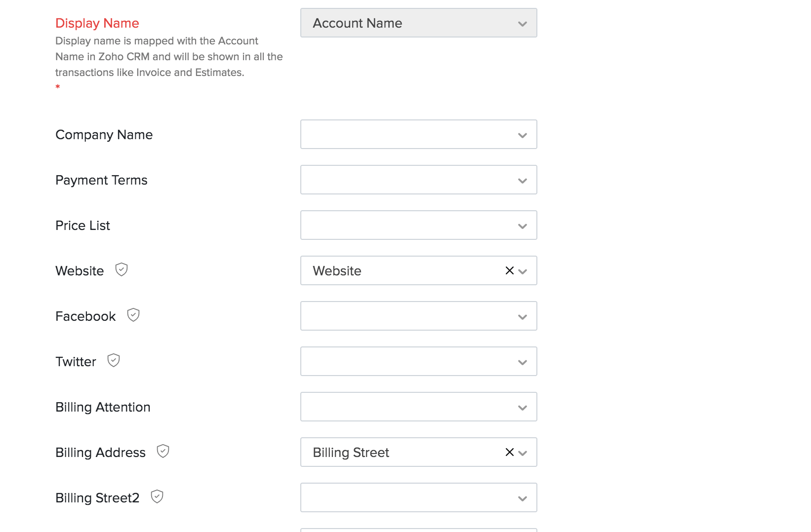811x532 pixels.
Task: Open the Facebook mapping dropdown
Action: [418, 316]
